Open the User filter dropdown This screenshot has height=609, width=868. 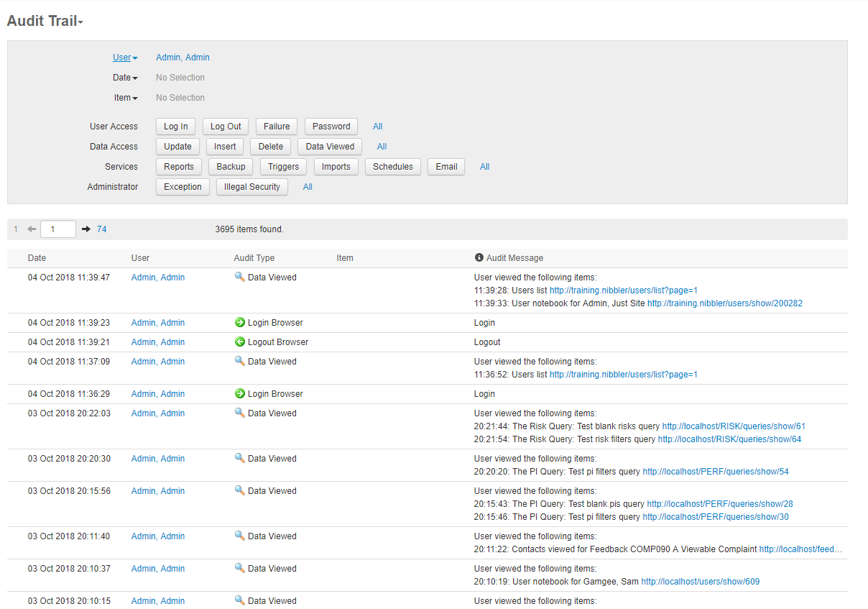point(125,58)
